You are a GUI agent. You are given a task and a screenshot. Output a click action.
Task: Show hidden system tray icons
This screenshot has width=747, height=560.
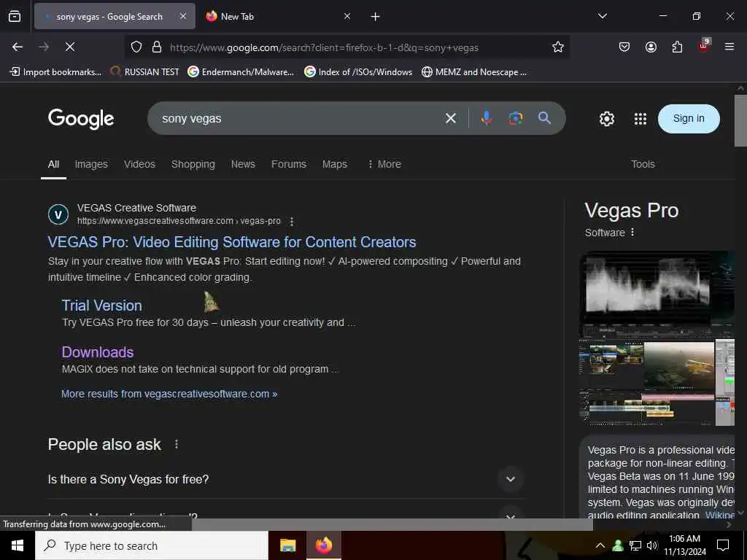pyautogui.click(x=600, y=545)
